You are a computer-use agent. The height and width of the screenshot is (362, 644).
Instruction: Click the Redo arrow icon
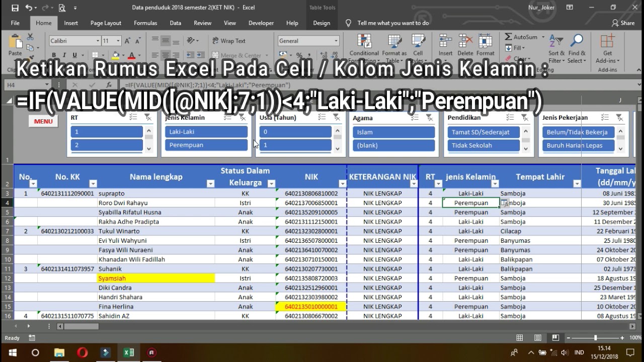(45, 8)
